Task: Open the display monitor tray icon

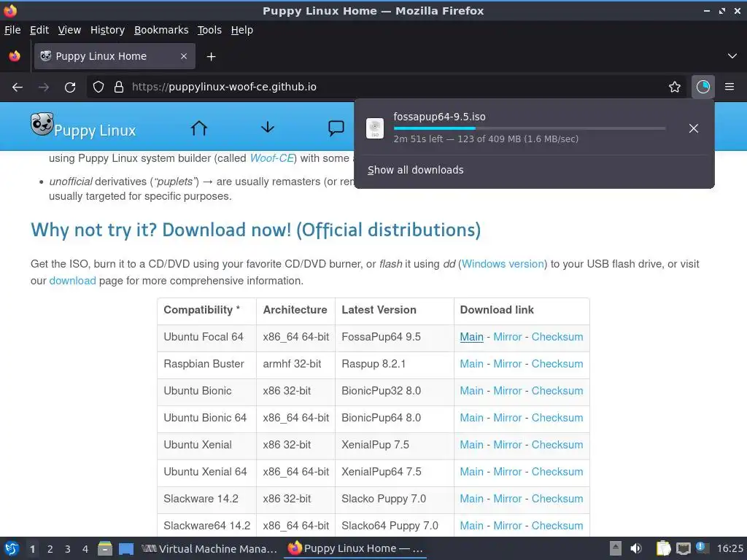Action: (683, 548)
